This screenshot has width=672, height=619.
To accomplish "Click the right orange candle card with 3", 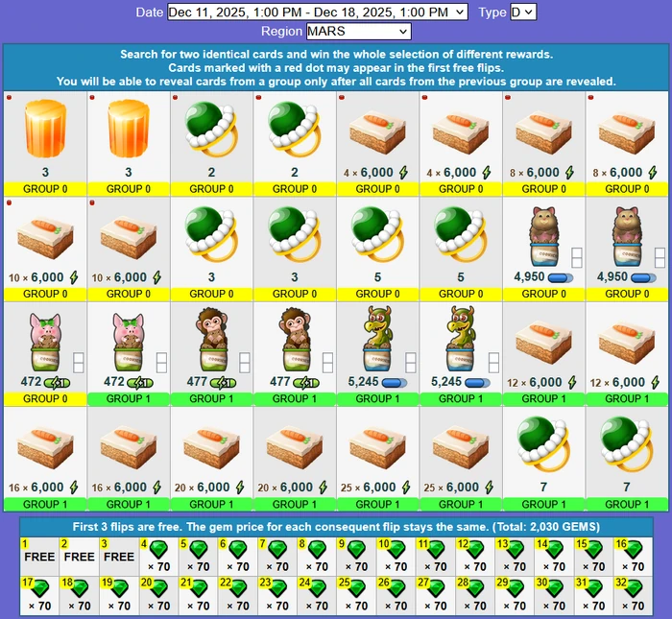I will click(129, 144).
